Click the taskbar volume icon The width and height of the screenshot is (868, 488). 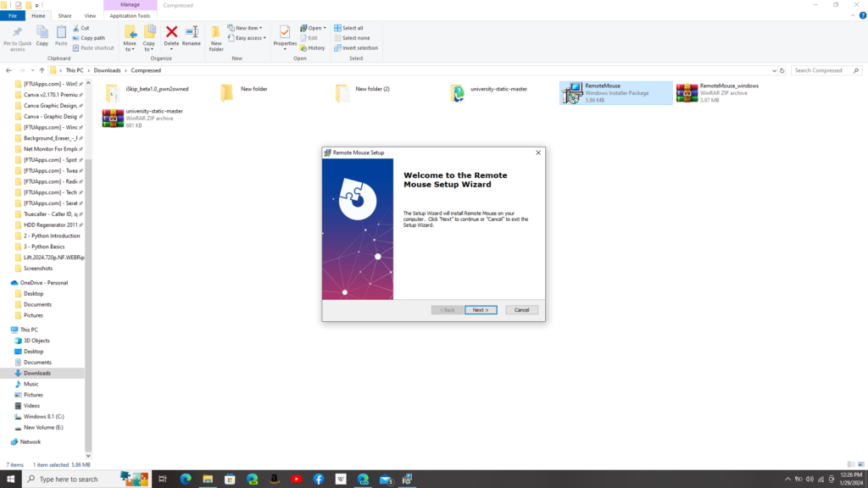tap(810, 480)
